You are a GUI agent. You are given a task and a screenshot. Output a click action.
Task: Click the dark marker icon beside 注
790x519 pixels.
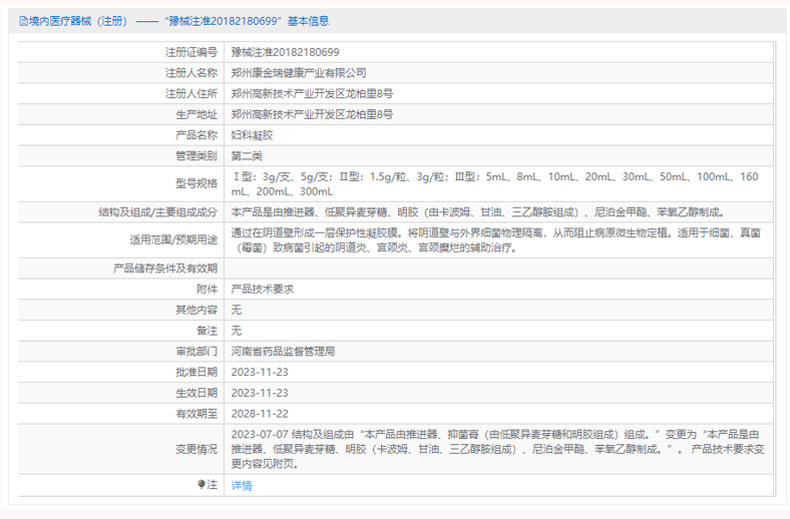[x=200, y=485]
